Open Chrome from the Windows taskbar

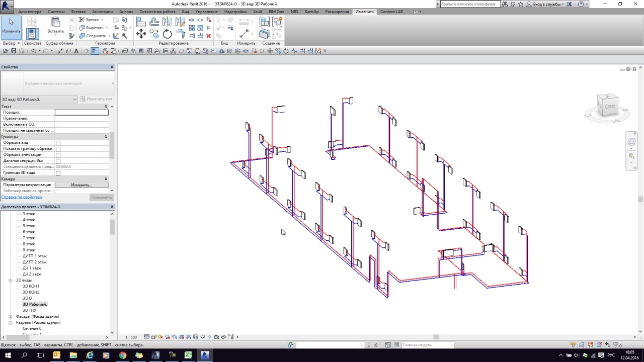122,355
